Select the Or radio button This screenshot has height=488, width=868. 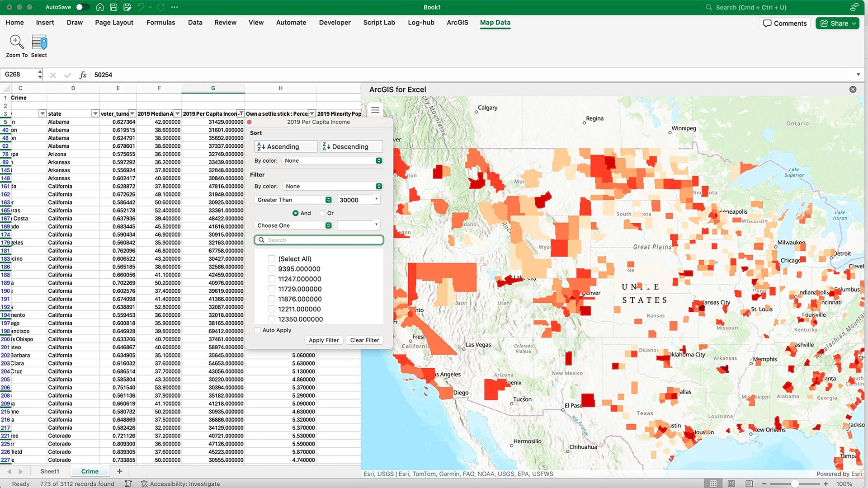322,213
